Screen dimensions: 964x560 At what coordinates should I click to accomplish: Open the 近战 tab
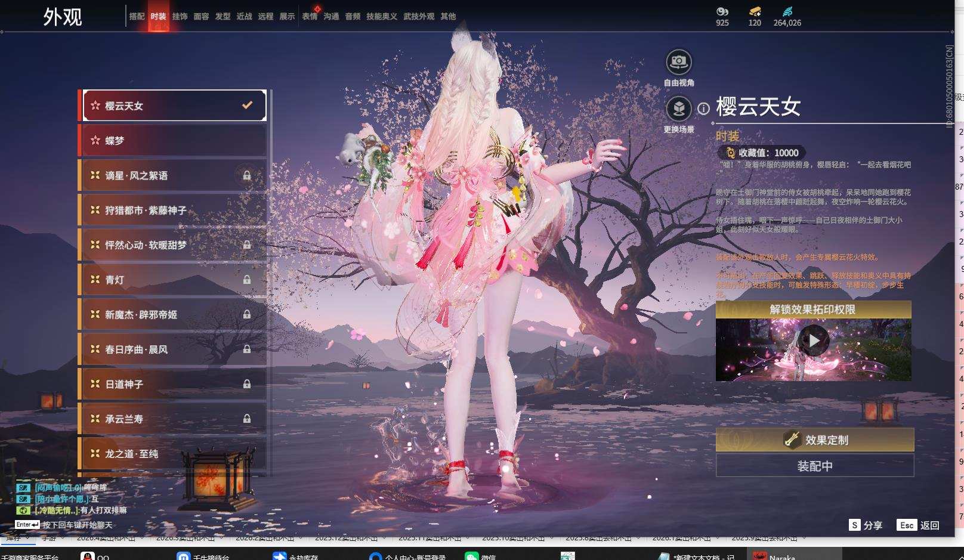(x=245, y=17)
